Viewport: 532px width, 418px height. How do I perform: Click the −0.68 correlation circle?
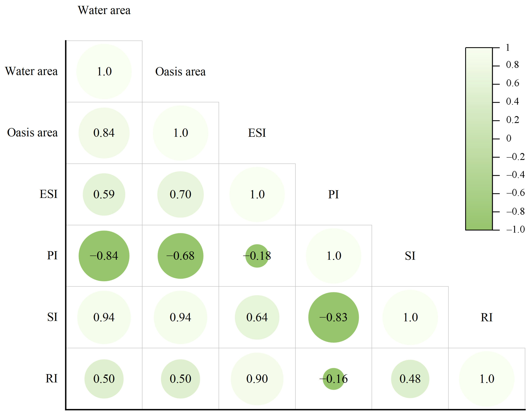pyautogui.click(x=180, y=256)
